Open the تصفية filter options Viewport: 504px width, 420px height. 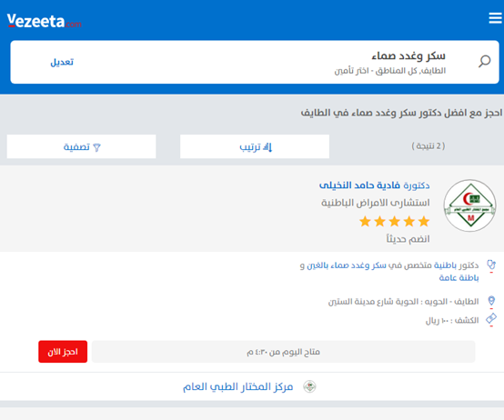(x=81, y=146)
